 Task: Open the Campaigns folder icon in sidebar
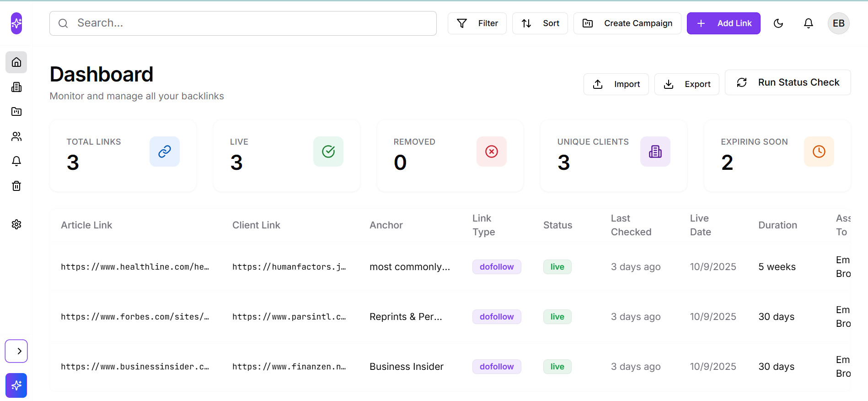[16, 112]
